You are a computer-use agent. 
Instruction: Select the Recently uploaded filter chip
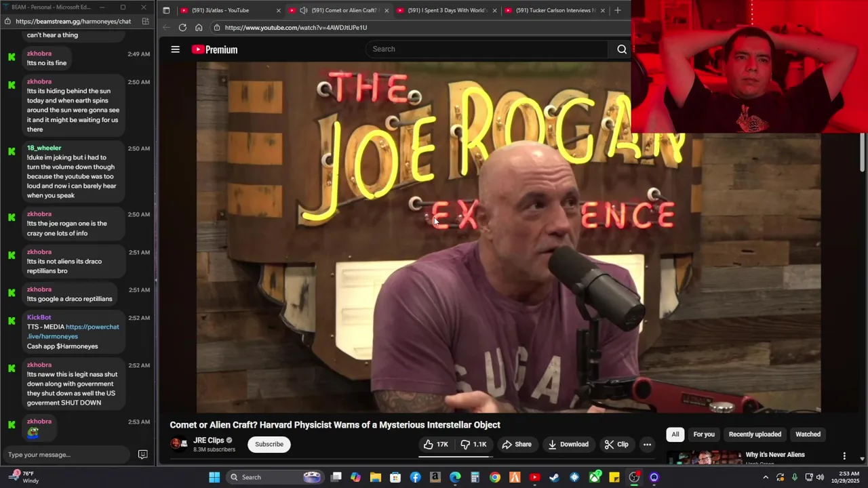click(x=755, y=434)
